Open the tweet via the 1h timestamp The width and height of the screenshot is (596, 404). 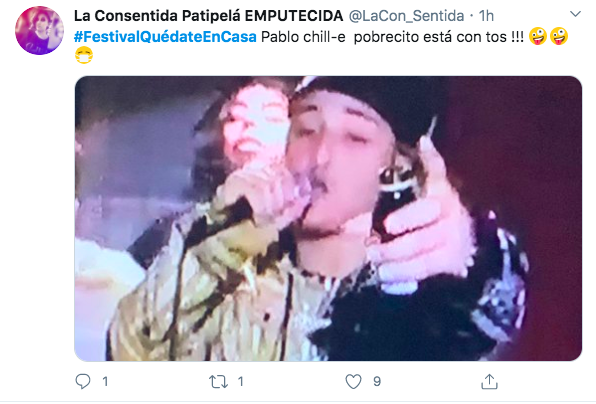pos(486,16)
